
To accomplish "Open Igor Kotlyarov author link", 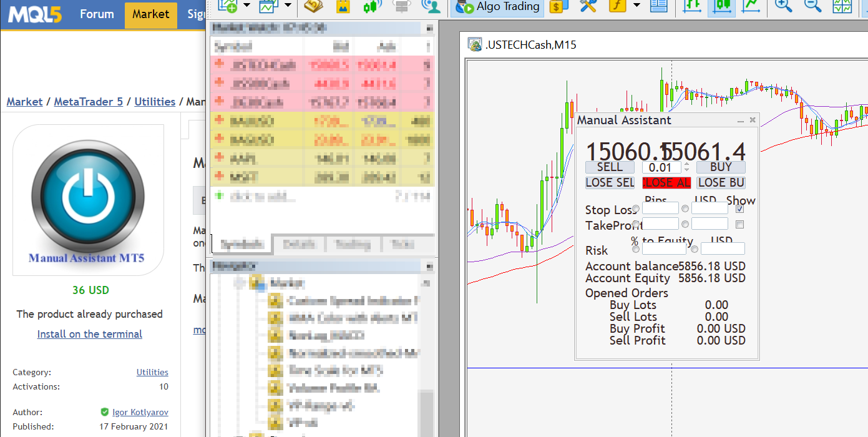I will click(140, 412).
